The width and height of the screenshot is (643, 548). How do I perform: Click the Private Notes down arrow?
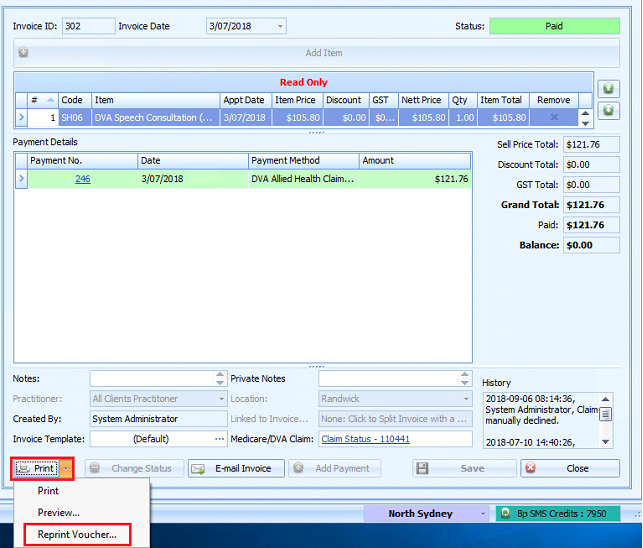465,383
